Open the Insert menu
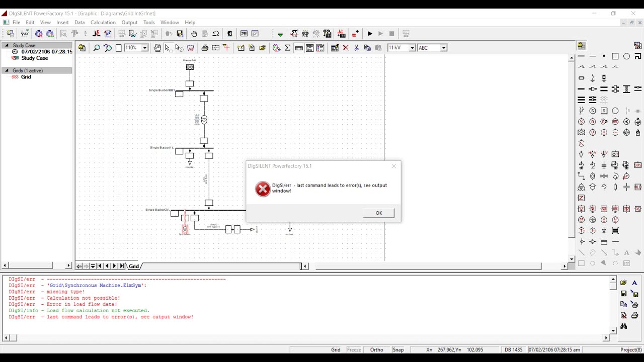 tap(62, 22)
